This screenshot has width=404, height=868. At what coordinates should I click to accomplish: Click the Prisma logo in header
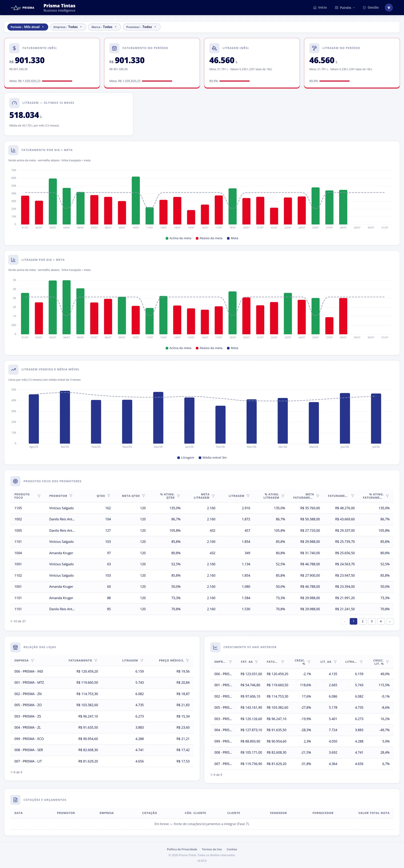22,7
